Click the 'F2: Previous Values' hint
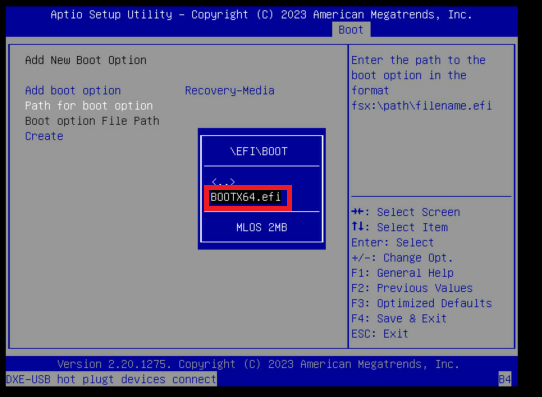 pyautogui.click(x=412, y=288)
